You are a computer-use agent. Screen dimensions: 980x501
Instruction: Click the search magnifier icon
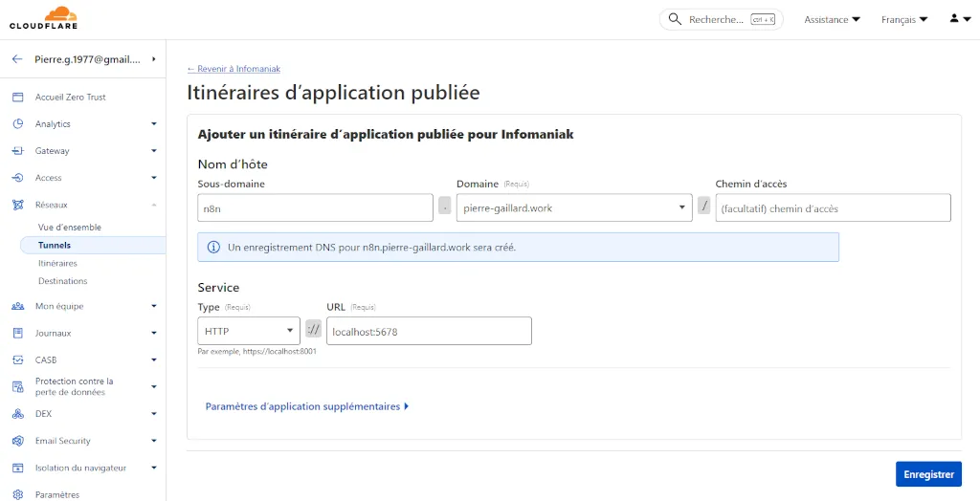(675, 19)
